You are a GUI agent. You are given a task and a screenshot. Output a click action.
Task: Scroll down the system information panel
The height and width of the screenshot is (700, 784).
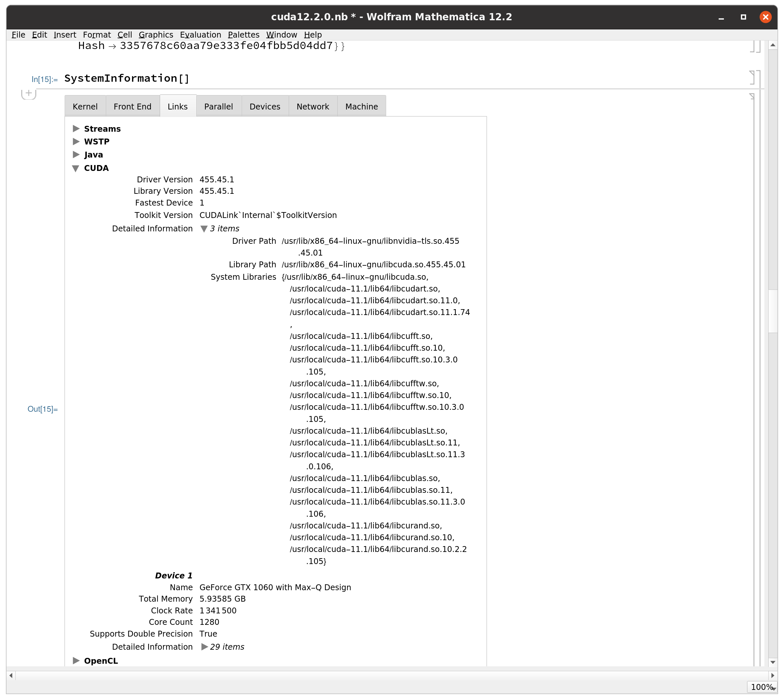(x=773, y=662)
